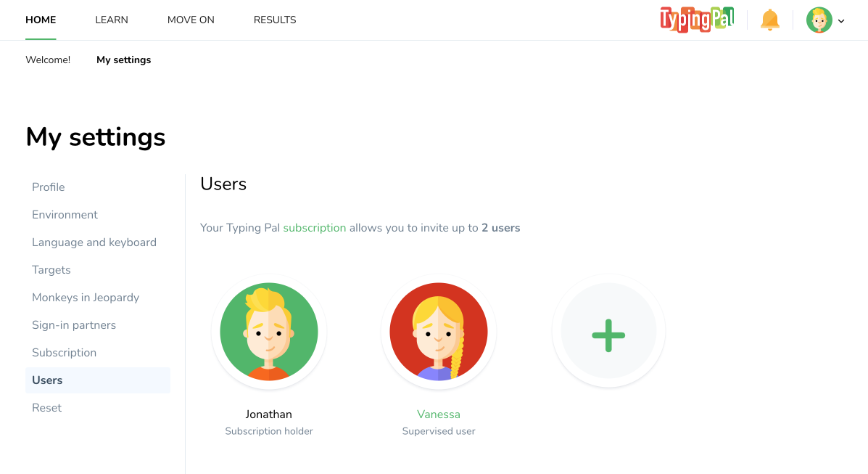Open the Welcome! sub-tab
The image size is (868, 474).
coord(48,60)
